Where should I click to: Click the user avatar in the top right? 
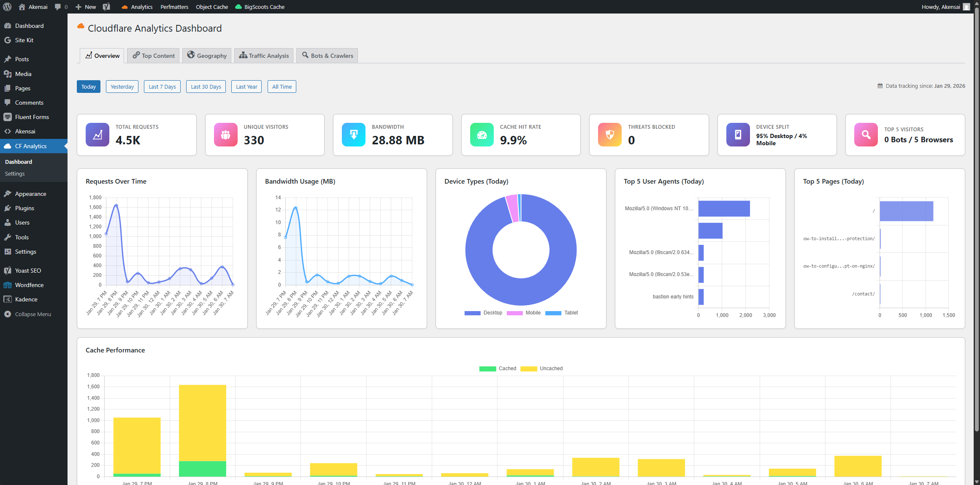(966, 7)
